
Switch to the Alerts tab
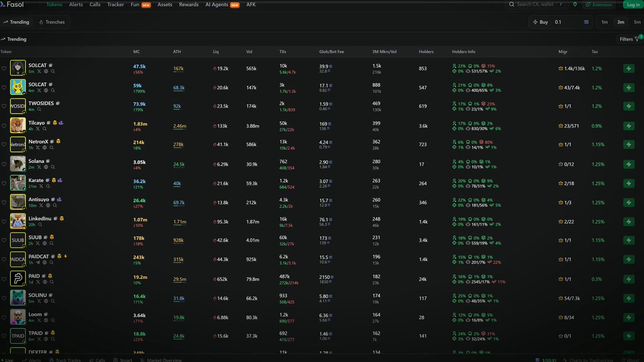coord(76,4)
